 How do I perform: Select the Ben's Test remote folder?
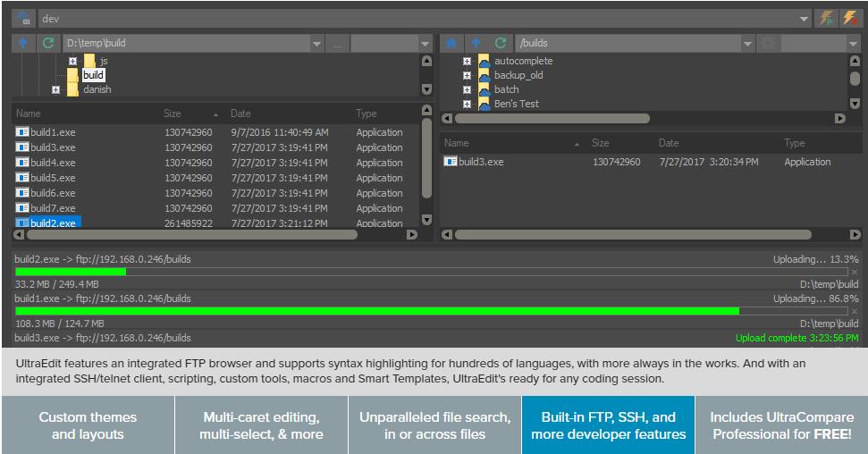516,104
